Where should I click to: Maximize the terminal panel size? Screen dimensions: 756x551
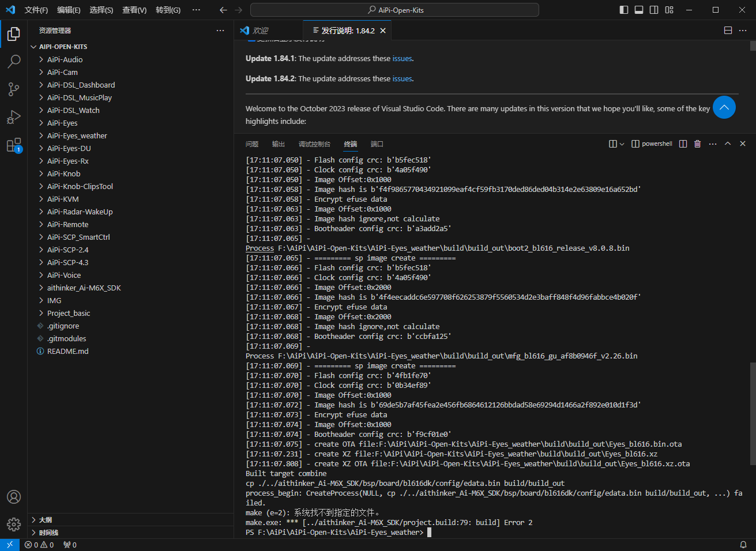[x=728, y=144]
